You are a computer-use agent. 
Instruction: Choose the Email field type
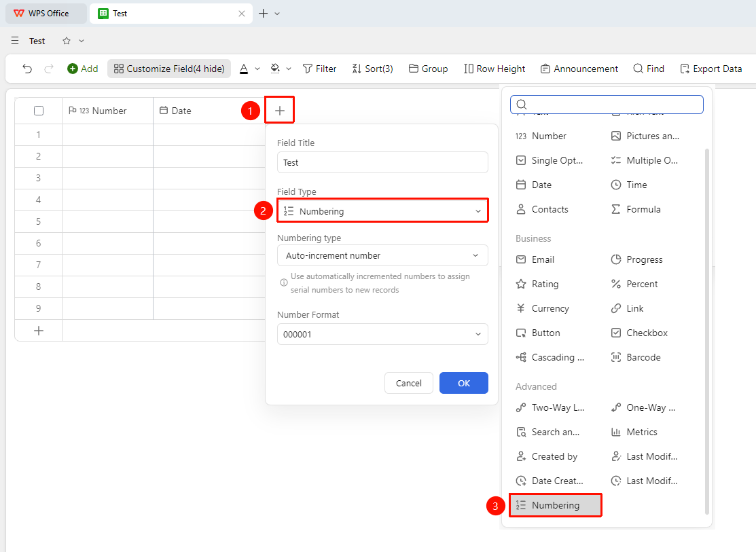[535, 259]
